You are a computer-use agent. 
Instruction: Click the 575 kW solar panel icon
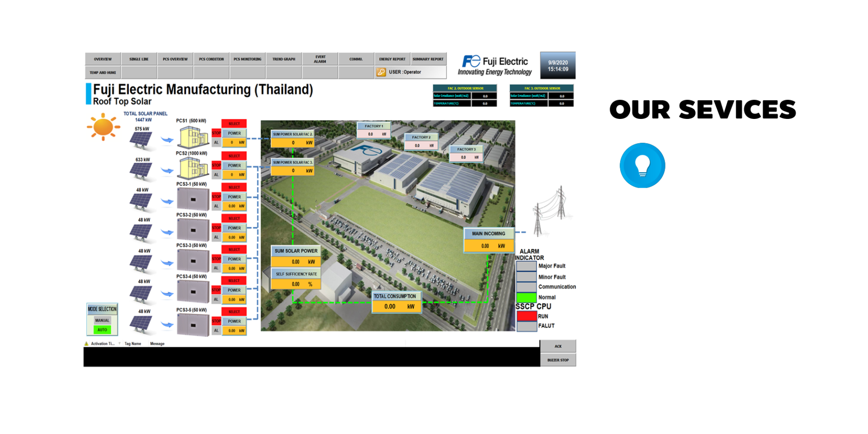coord(142,140)
